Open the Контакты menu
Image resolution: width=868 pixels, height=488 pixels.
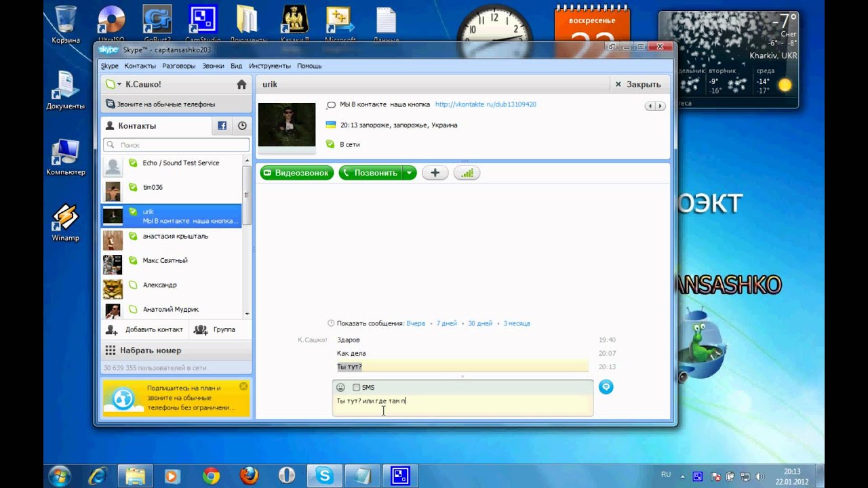pyautogui.click(x=140, y=66)
